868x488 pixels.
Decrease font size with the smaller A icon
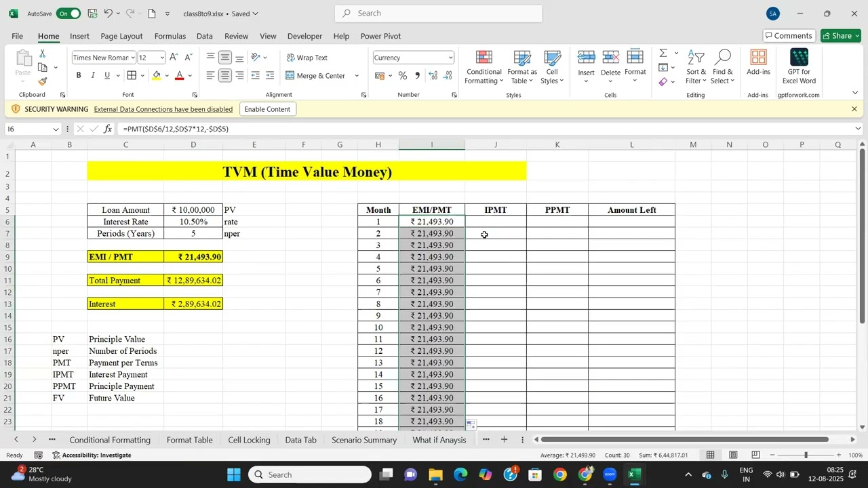tap(189, 58)
